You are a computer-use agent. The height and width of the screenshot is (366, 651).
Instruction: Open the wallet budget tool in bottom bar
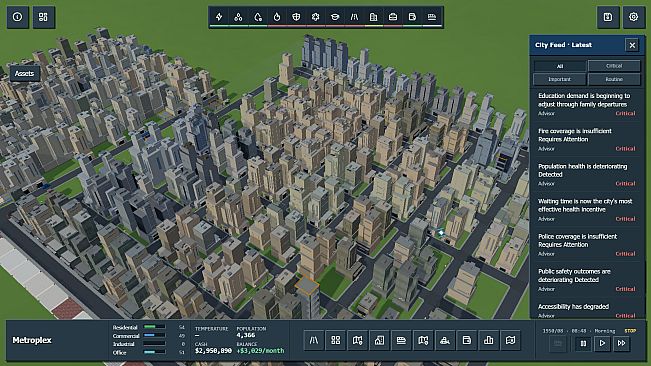click(467, 341)
